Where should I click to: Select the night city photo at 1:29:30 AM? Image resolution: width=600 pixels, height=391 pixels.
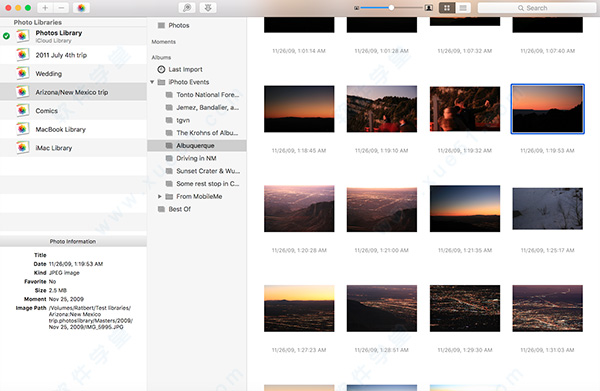point(465,308)
